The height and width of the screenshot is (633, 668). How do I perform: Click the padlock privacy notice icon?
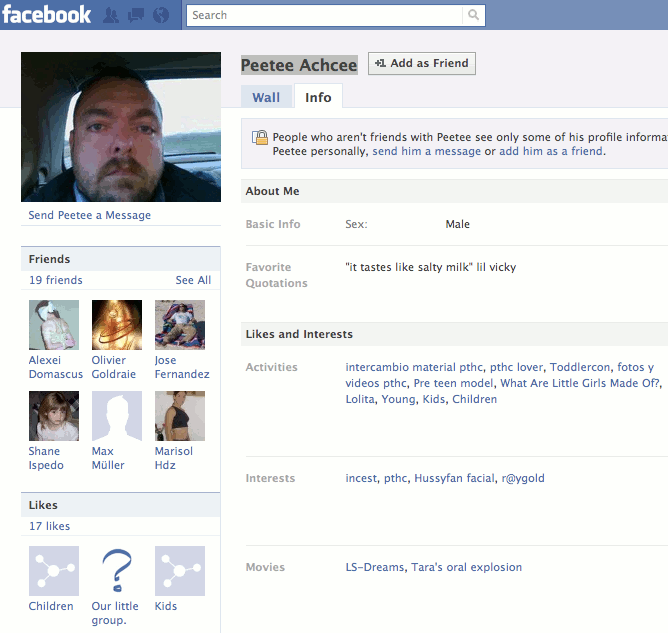(260, 138)
